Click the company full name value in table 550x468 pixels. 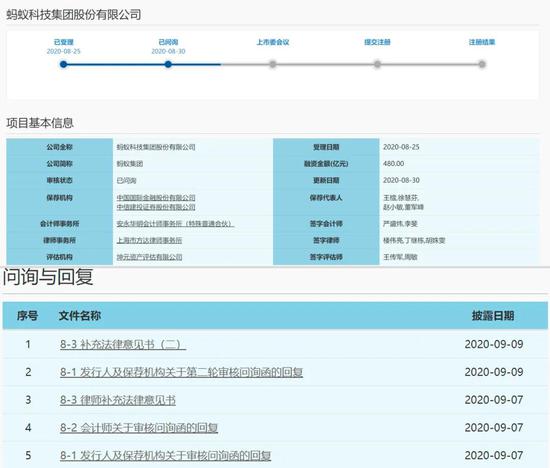156,147
